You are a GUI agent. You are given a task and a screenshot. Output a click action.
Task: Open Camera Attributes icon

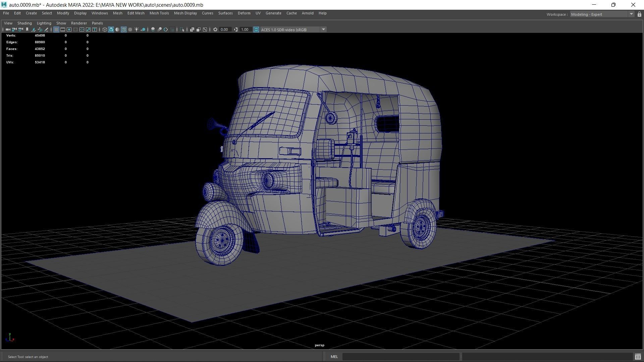(x=21, y=29)
